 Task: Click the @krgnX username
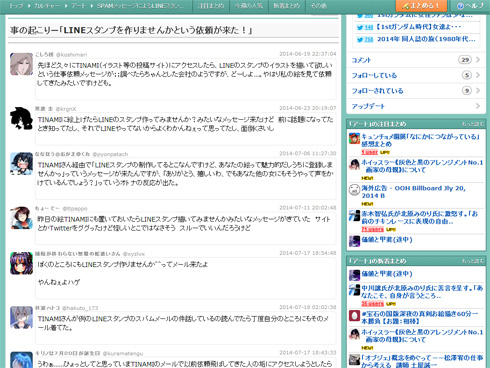click(66, 109)
